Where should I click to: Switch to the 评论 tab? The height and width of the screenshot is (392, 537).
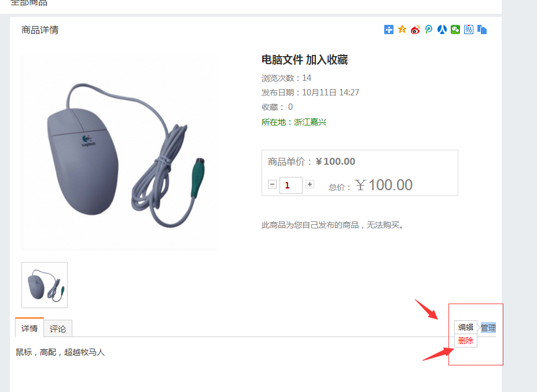[x=58, y=329]
